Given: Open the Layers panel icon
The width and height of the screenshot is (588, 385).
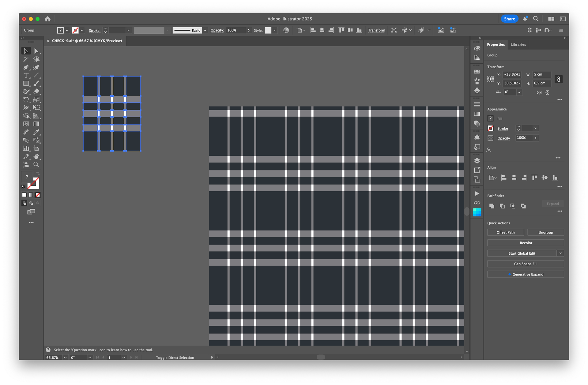Looking at the screenshot, I should coord(477,161).
